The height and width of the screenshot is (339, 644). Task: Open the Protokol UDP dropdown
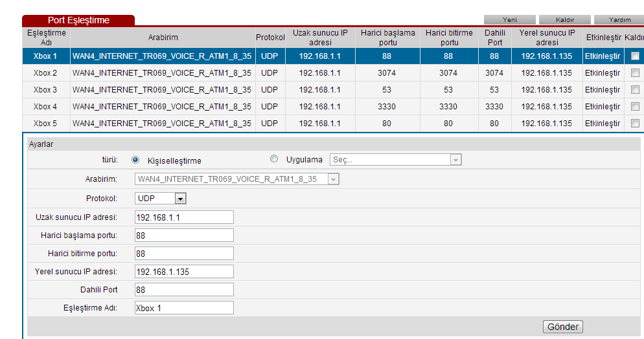coord(161,199)
